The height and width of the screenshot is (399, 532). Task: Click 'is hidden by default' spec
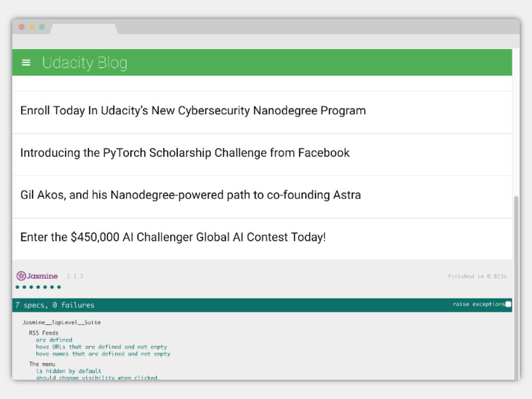pyautogui.click(x=69, y=371)
